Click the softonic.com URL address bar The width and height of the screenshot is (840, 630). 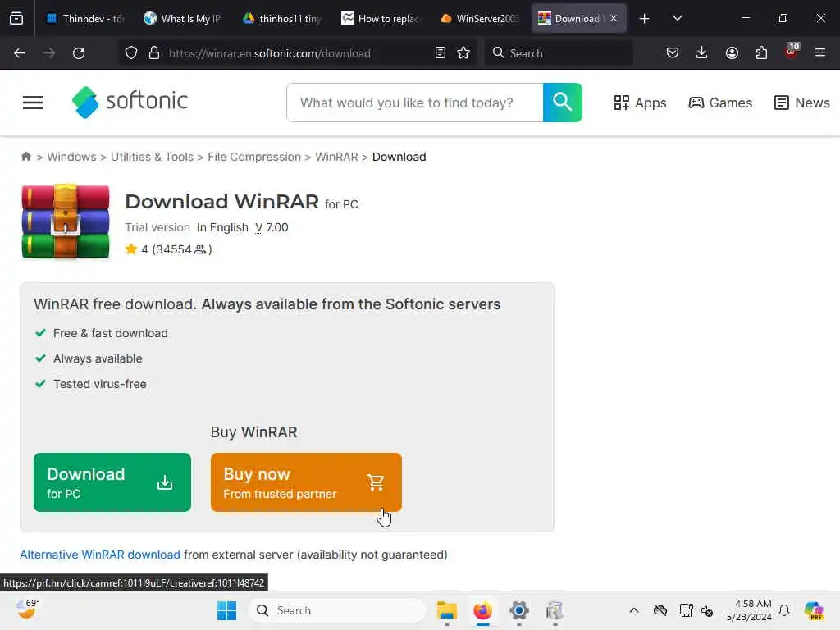269,53
